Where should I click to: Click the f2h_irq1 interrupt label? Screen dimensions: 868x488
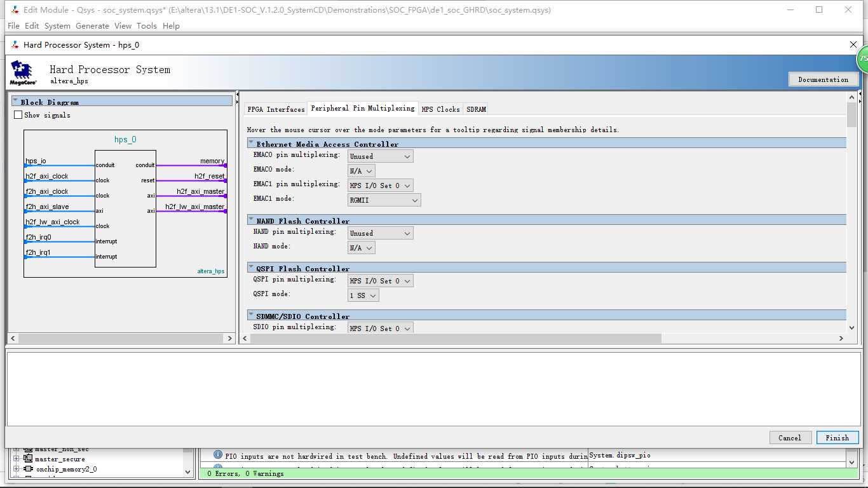38,252
